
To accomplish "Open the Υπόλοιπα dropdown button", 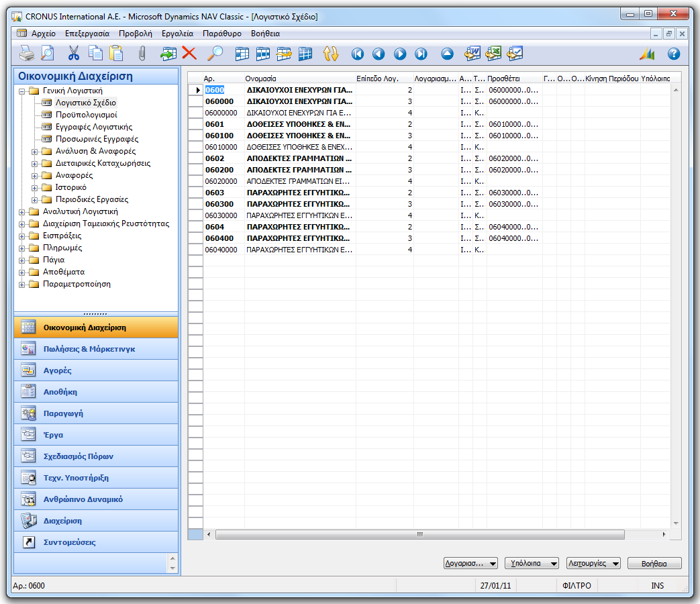I will click(532, 563).
